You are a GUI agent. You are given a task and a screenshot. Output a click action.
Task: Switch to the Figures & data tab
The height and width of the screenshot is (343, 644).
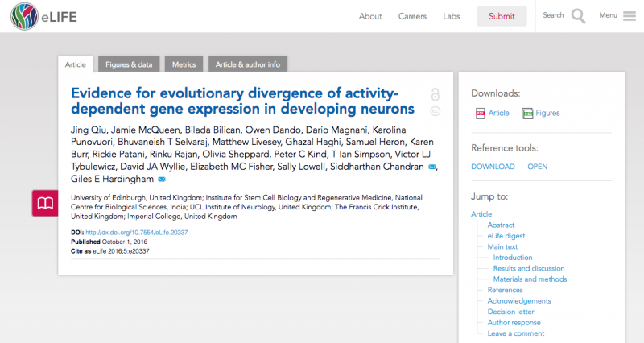129,64
